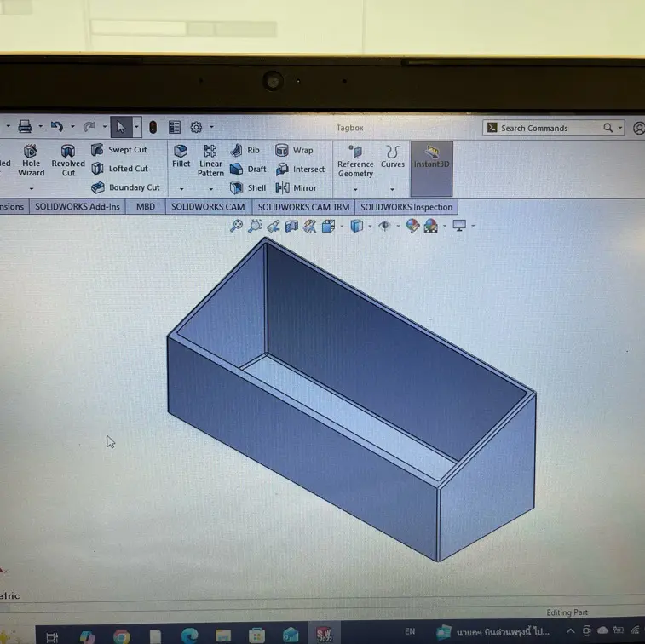Click the Print icon in quick access toolbar
This screenshot has height=644, width=645.
25,127
